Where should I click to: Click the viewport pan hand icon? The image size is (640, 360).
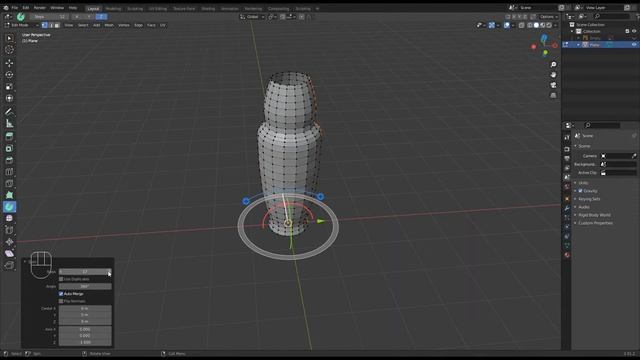pyautogui.click(x=553, y=75)
